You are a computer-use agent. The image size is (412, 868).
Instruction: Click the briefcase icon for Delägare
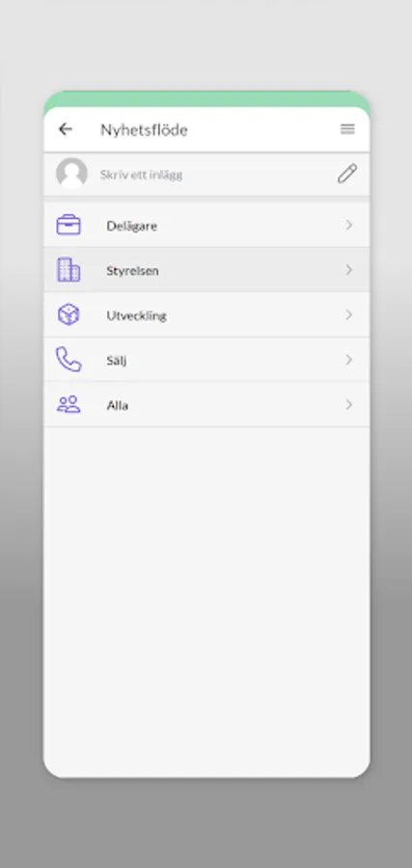pyautogui.click(x=69, y=225)
